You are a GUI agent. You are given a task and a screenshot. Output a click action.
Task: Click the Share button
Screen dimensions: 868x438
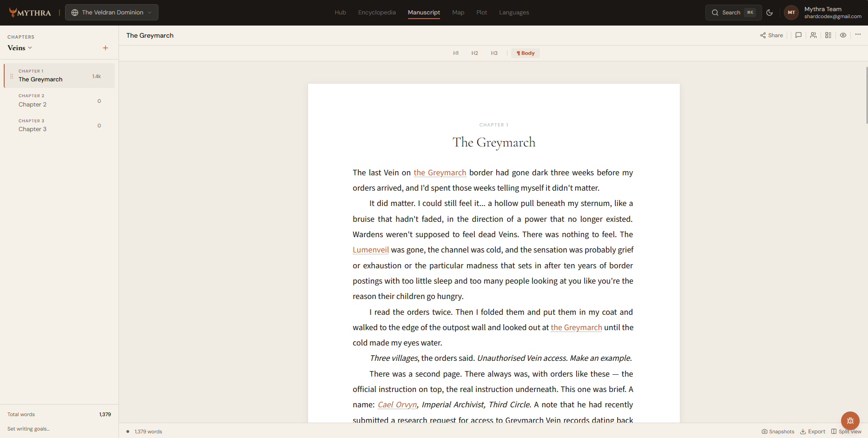pyautogui.click(x=771, y=35)
